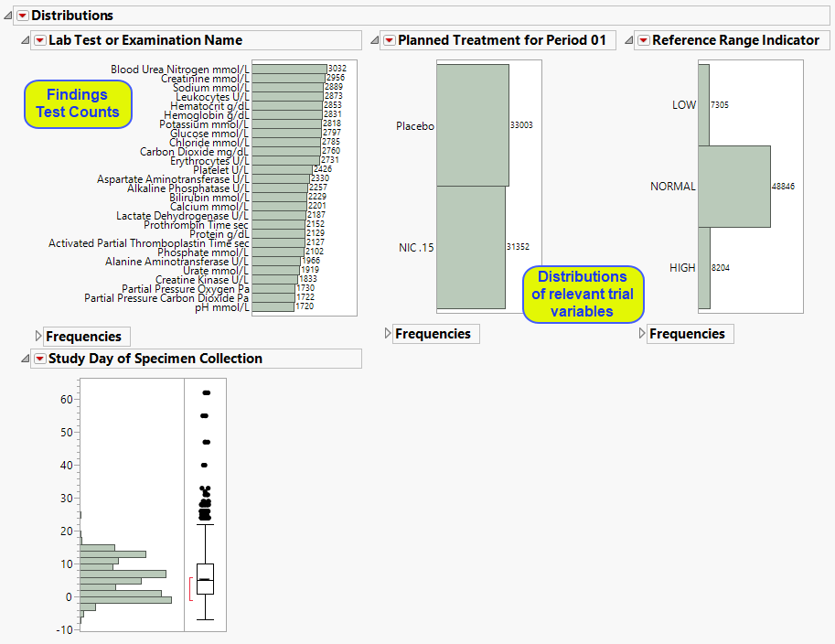835x644 pixels.
Task: Click the 60 tick label on Study Day axis
Action: 67,400
